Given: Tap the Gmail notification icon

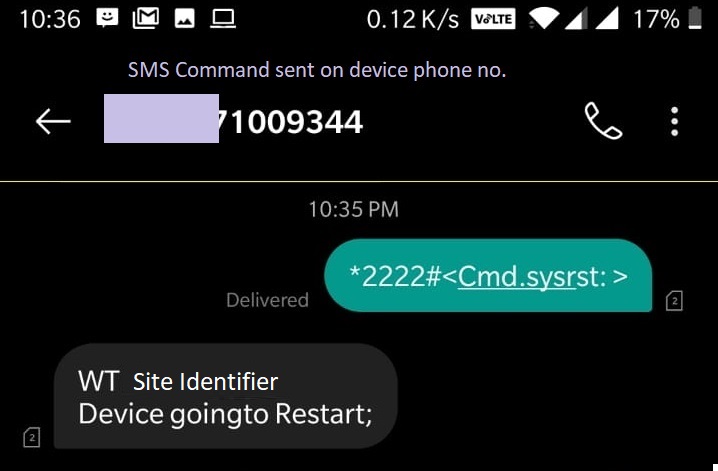Looking at the screenshot, I should [146, 19].
